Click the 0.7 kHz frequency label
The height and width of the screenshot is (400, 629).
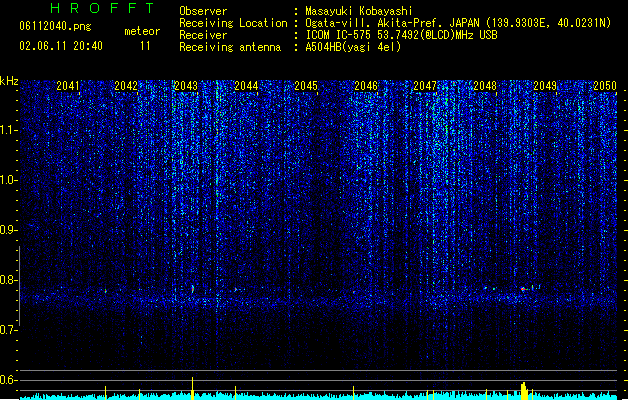tap(8, 330)
